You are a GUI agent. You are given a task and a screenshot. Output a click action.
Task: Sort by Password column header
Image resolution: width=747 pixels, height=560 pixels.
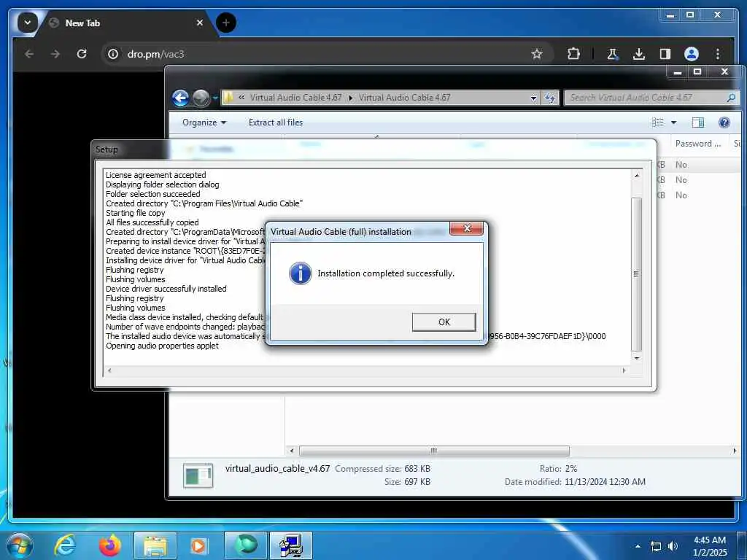click(x=698, y=144)
